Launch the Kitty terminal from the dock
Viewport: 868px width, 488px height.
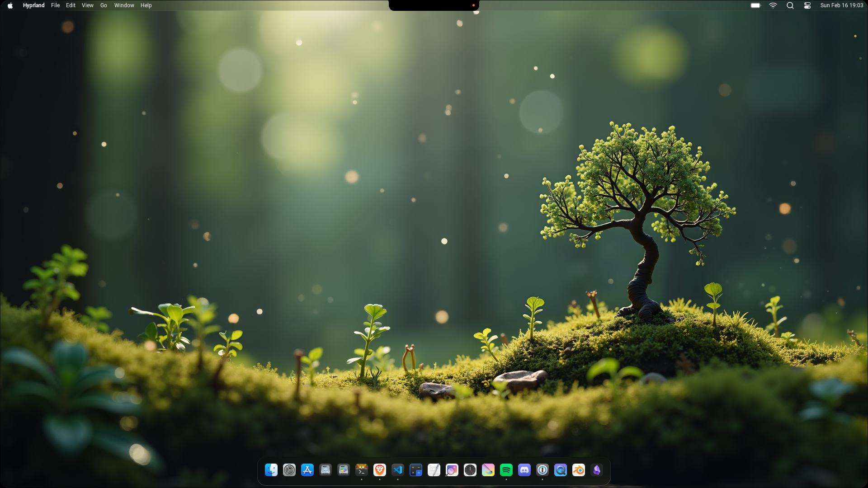click(x=362, y=470)
